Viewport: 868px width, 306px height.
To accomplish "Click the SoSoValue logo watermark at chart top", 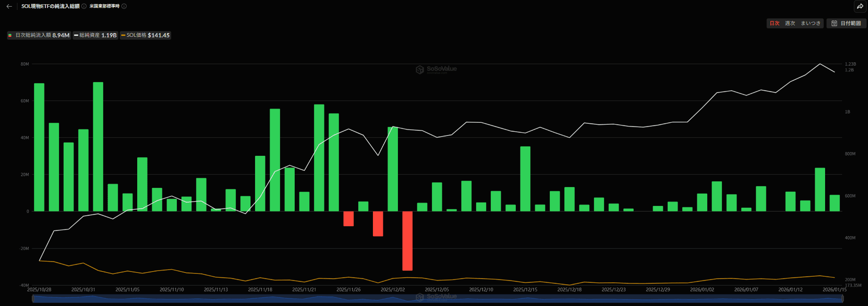I will [436, 69].
